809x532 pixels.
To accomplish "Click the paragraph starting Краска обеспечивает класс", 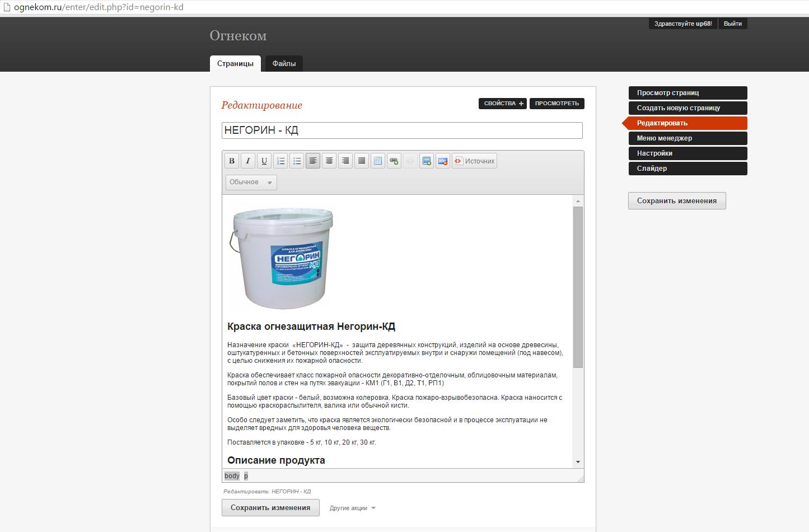I will click(392, 379).
